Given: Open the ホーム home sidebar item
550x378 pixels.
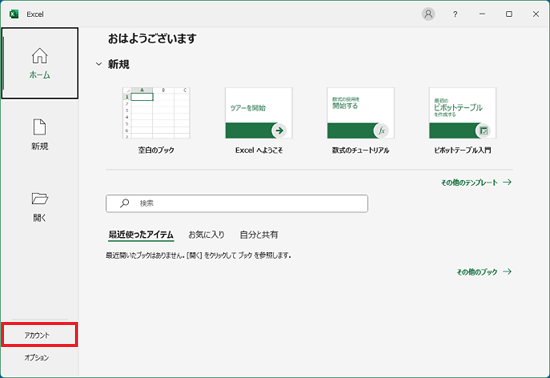Looking at the screenshot, I should (x=40, y=63).
